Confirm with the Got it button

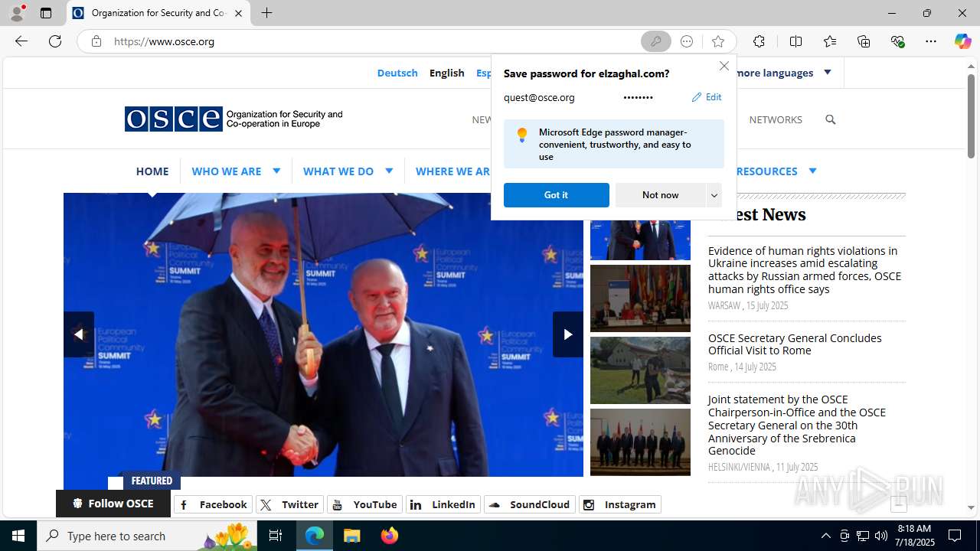(x=557, y=195)
